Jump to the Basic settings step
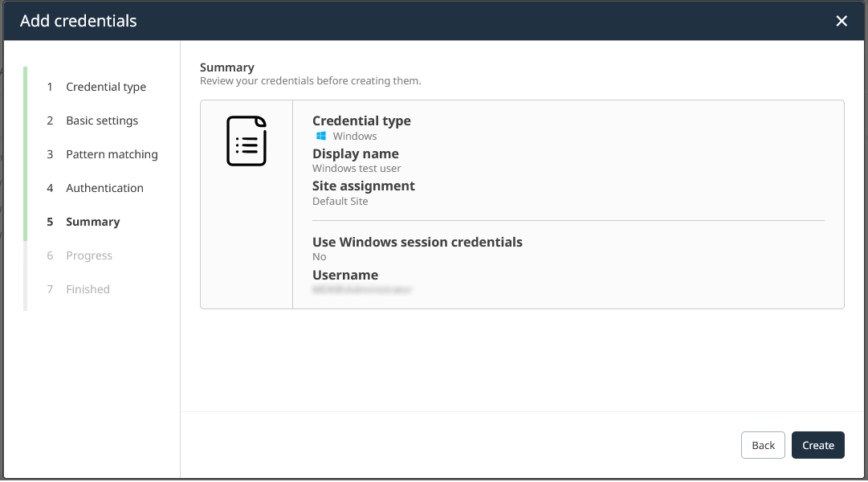 coord(101,120)
